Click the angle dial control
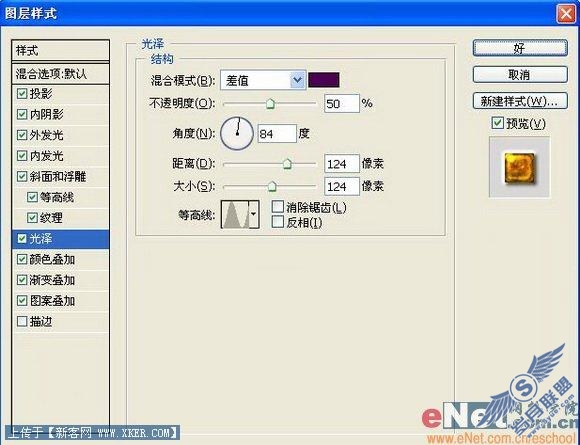580x445 pixels. (x=237, y=134)
